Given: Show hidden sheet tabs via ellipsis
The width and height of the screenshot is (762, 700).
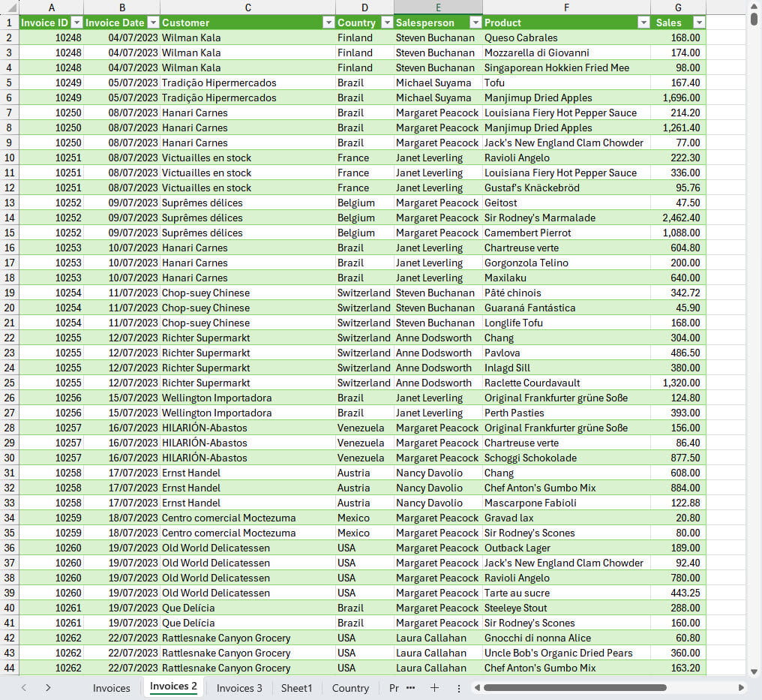Looking at the screenshot, I should [410, 687].
